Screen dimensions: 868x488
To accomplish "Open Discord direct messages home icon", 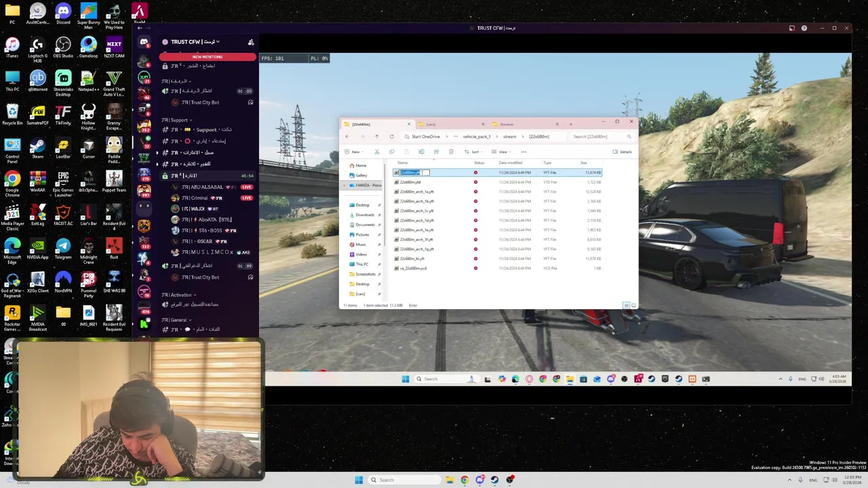I will pyautogui.click(x=144, y=42).
